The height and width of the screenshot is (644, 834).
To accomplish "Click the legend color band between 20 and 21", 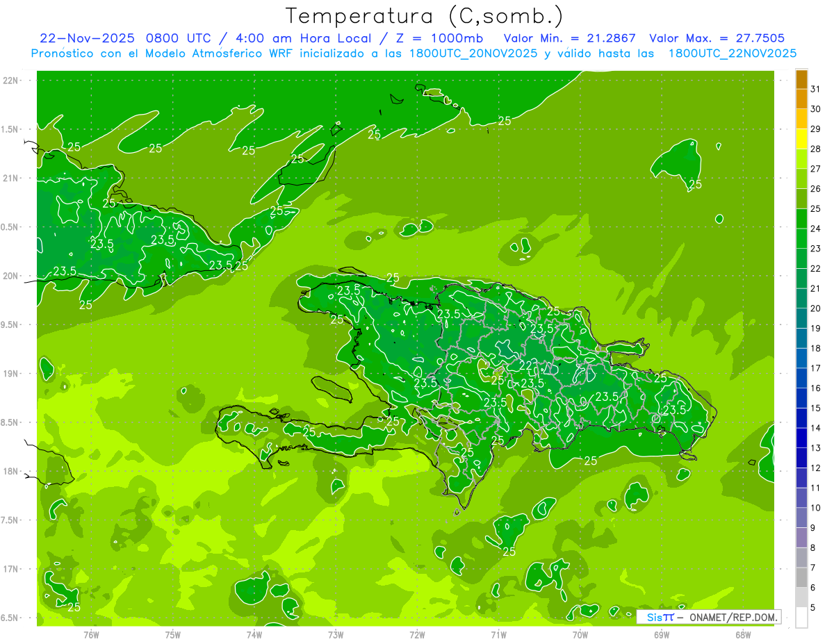I will [801, 299].
